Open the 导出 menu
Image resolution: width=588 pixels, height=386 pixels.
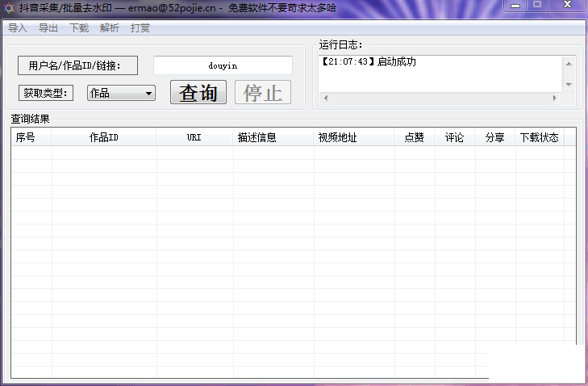tap(48, 27)
